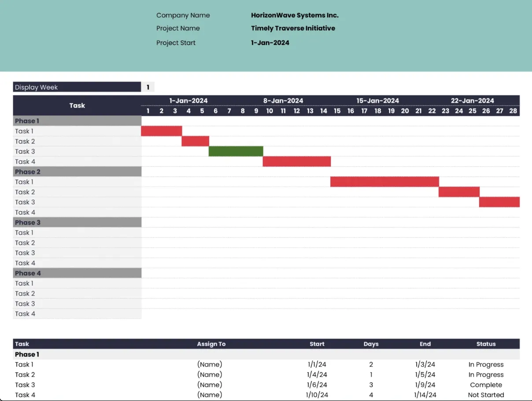Screen dimensions: 532x401
Task: Select the In Progress status in the 1/1/24 row
Action: click(486, 364)
